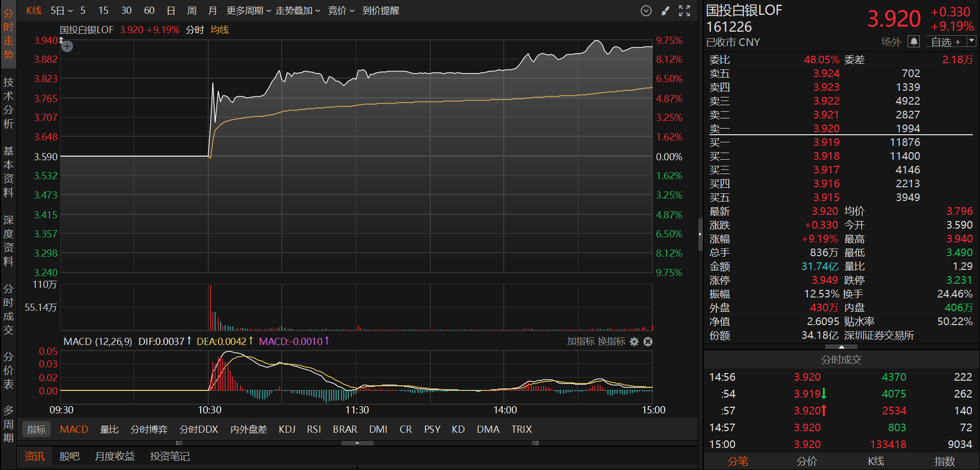This screenshot has height=470, width=980.
Task: Open the 深度资料 sidebar tab
Action: pyautogui.click(x=8, y=241)
